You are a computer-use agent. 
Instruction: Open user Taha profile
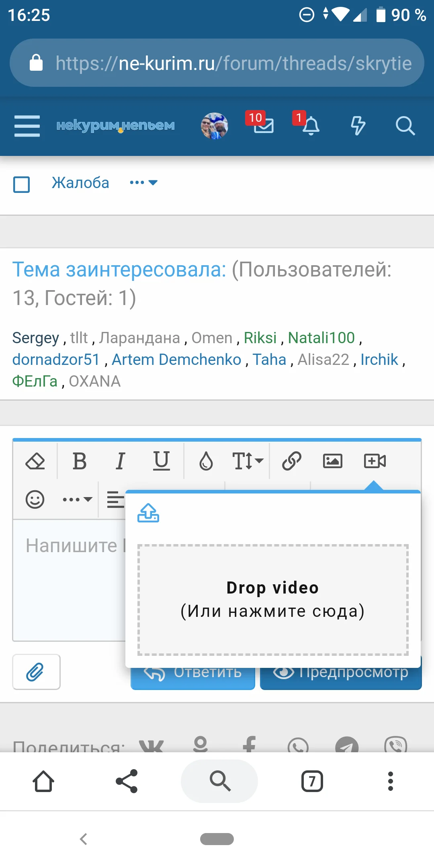tap(269, 360)
